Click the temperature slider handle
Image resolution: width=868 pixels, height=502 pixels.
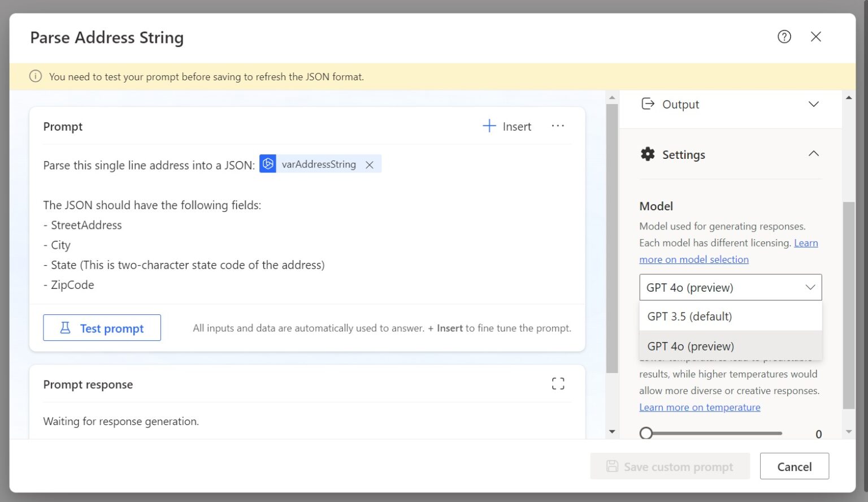click(646, 432)
